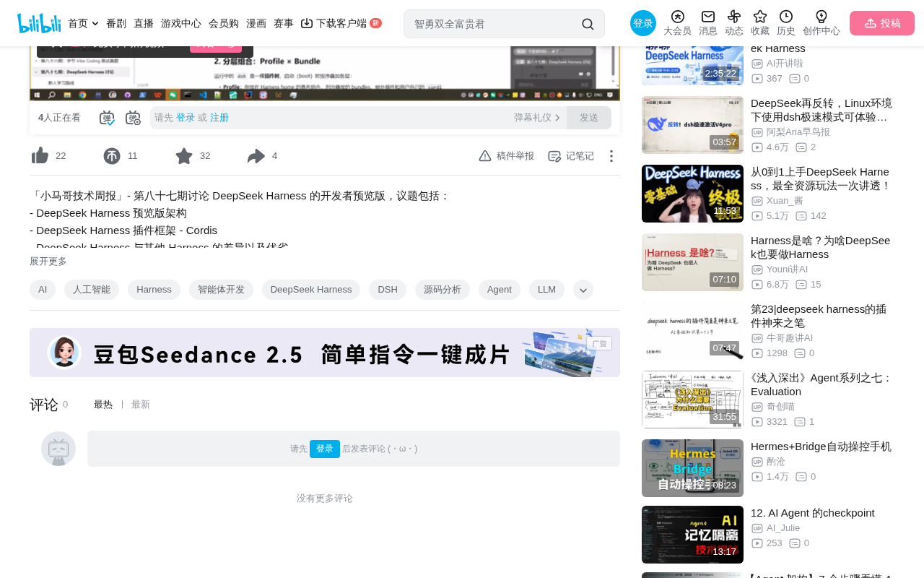Open 游戏中心 nav item

181,23
